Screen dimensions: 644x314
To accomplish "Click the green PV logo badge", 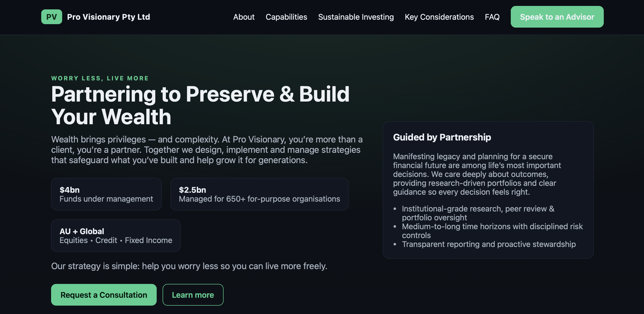I will 52,17.
